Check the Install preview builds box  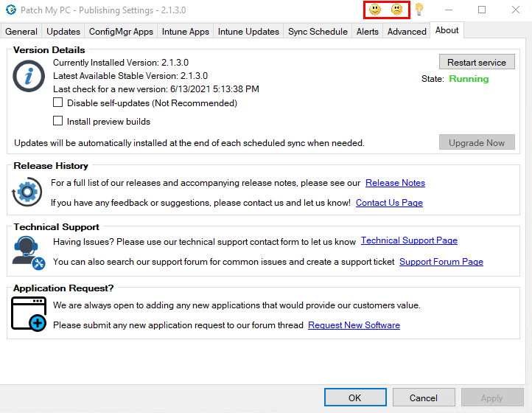57,120
